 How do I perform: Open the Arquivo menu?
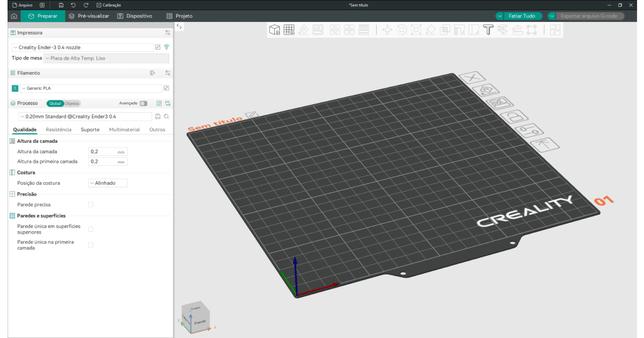click(x=23, y=5)
